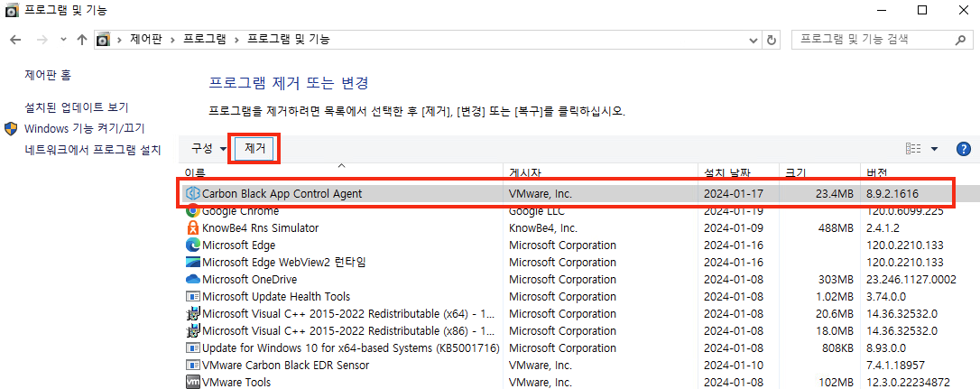Sort by the 이름 column header

click(x=340, y=172)
